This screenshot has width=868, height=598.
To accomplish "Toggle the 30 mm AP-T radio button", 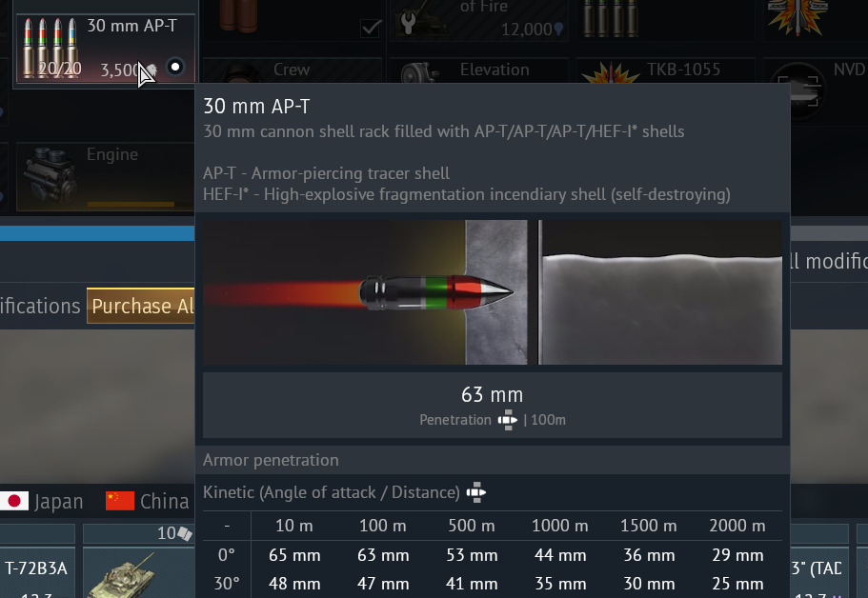I will pos(175,67).
